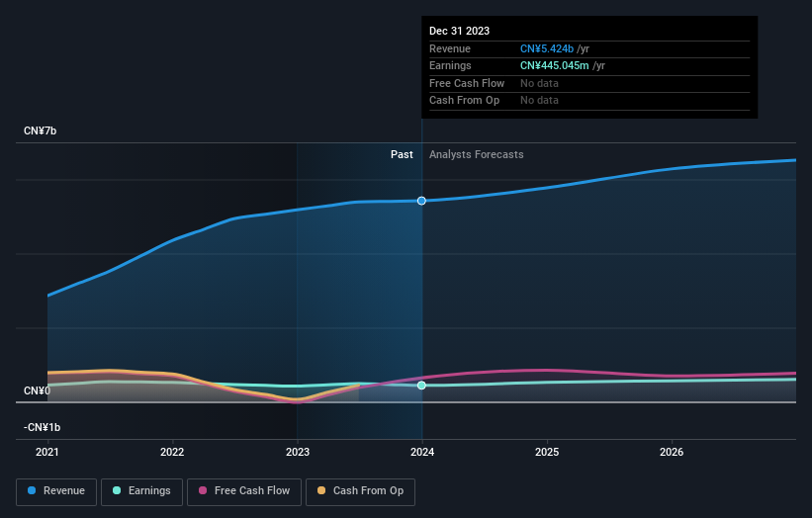The image size is (812, 518).
Task: Click the 2025 x-axis label
Action: (547, 453)
